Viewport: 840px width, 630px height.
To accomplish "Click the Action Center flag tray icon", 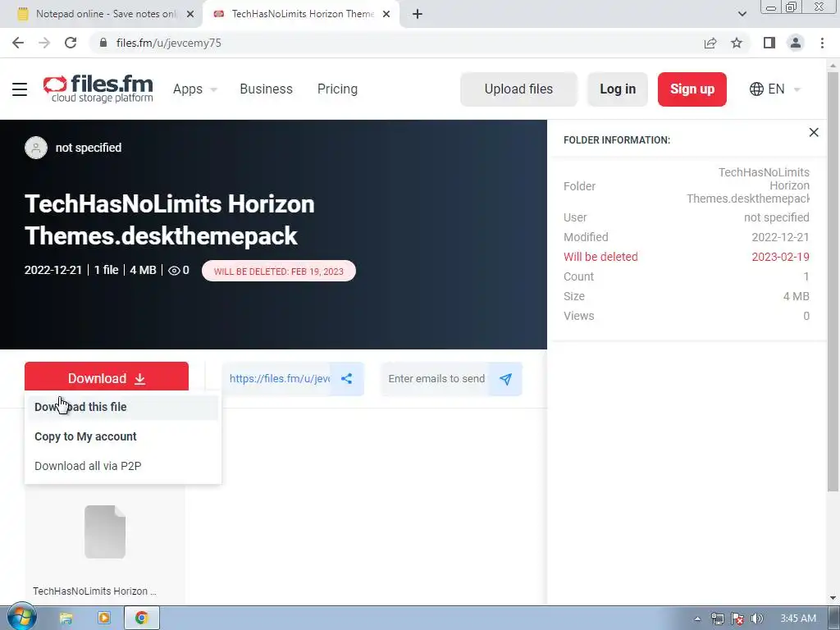I will (x=737, y=619).
